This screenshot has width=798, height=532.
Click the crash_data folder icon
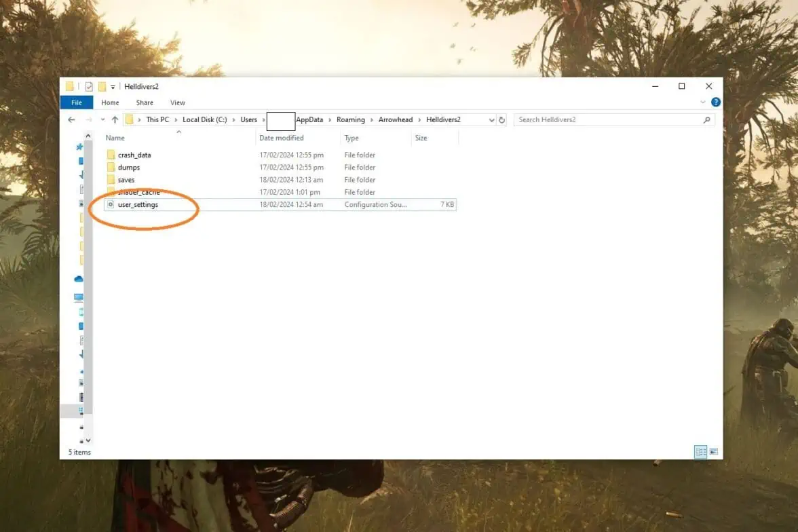point(111,155)
